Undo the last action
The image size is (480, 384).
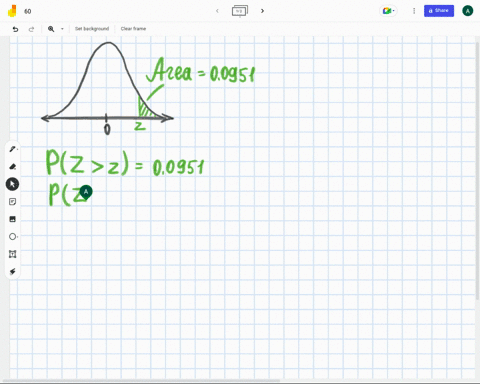point(15,29)
